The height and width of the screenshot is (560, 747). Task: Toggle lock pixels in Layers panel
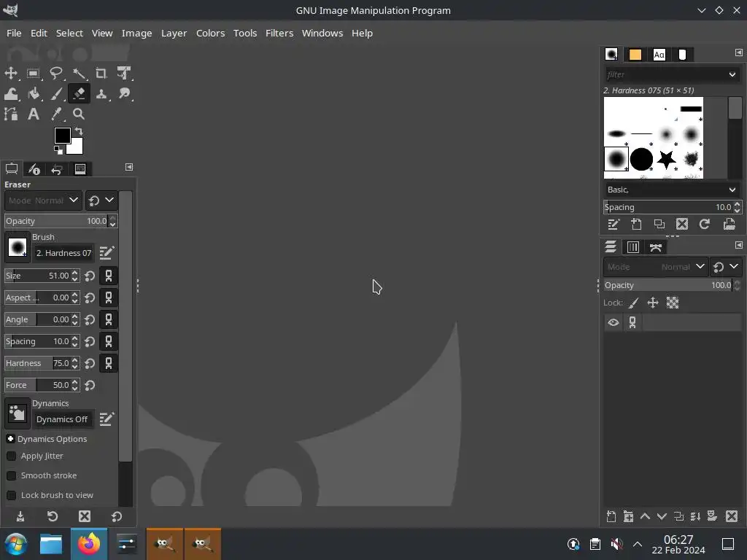click(x=634, y=303)
